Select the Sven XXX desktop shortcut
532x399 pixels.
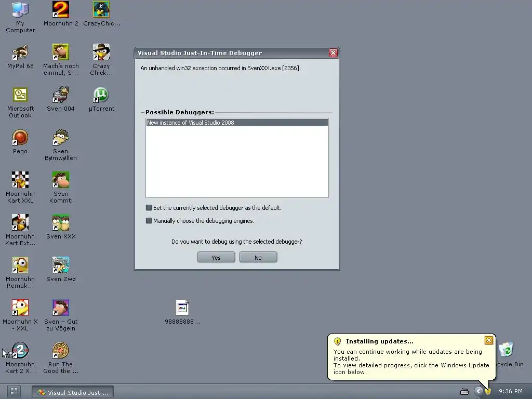click(x=61, y=227)
